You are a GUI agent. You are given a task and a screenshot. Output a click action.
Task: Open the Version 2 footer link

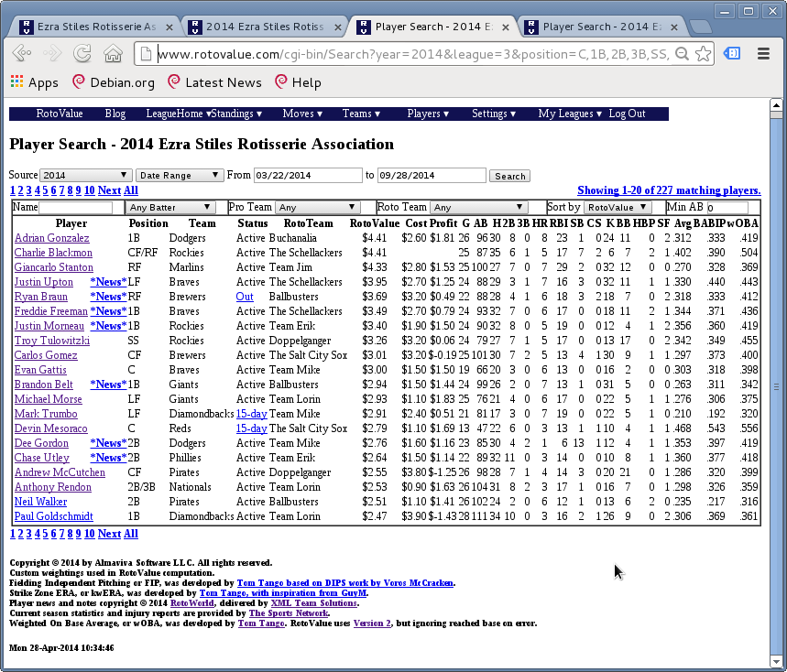click(x=372, y=623)
